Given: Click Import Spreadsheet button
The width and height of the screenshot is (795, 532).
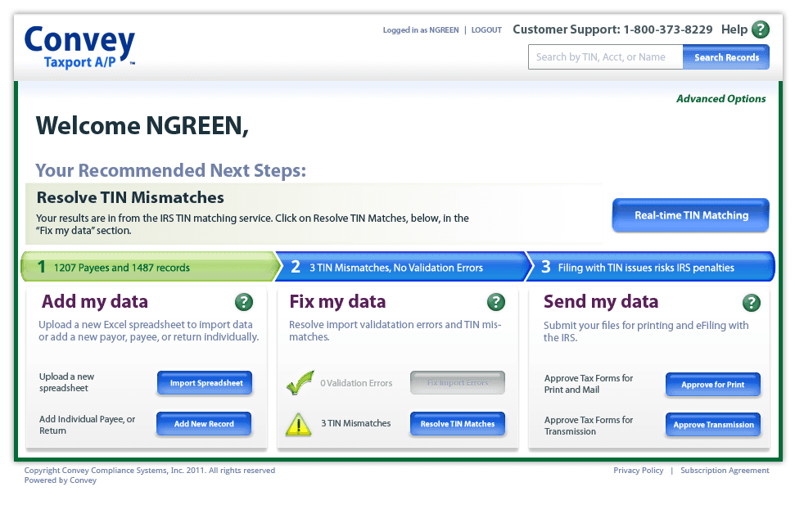Looking at the screenshot, I should tap(205, 383).
